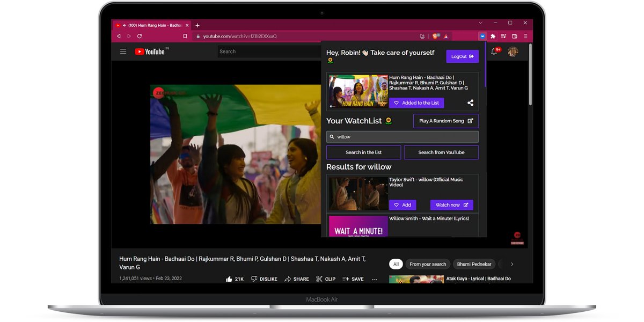
Task: Click the watchlist search field containing willow
Action: [x=402, y=137]
